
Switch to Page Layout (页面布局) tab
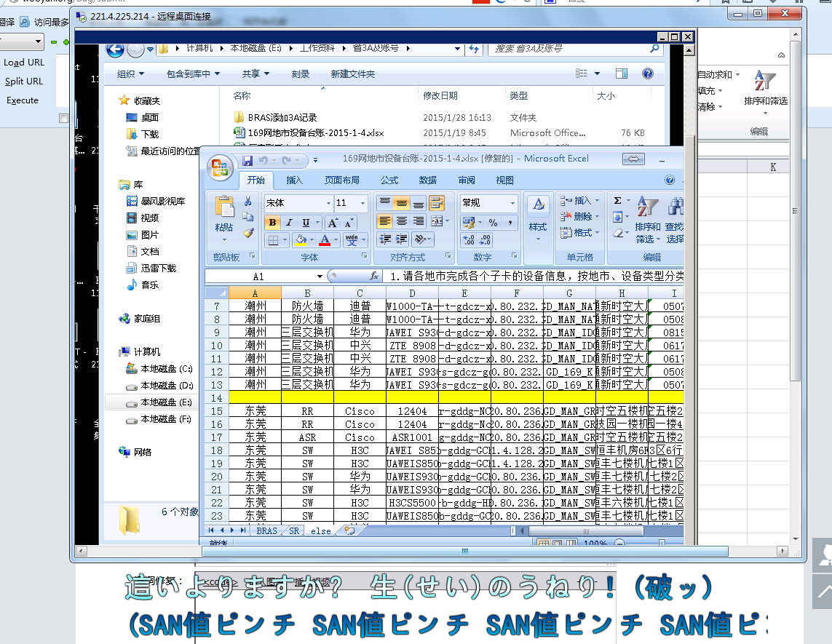tap(341, 180)
